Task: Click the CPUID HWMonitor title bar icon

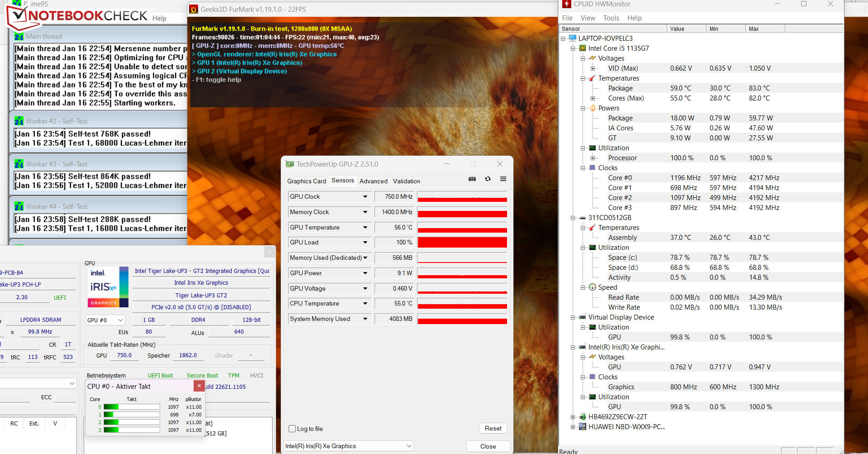Action: click(566, 4)
